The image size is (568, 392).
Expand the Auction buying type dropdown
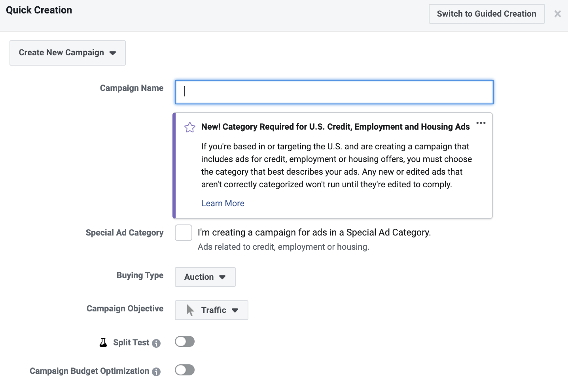205,277
